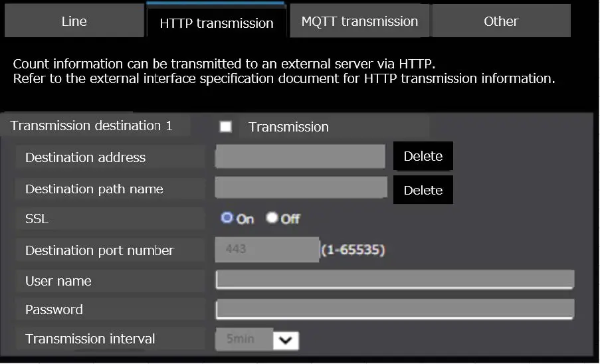Viewport: 600px width, 364px height.
Task: Select SSL On radio button
Action: [227, 218]
